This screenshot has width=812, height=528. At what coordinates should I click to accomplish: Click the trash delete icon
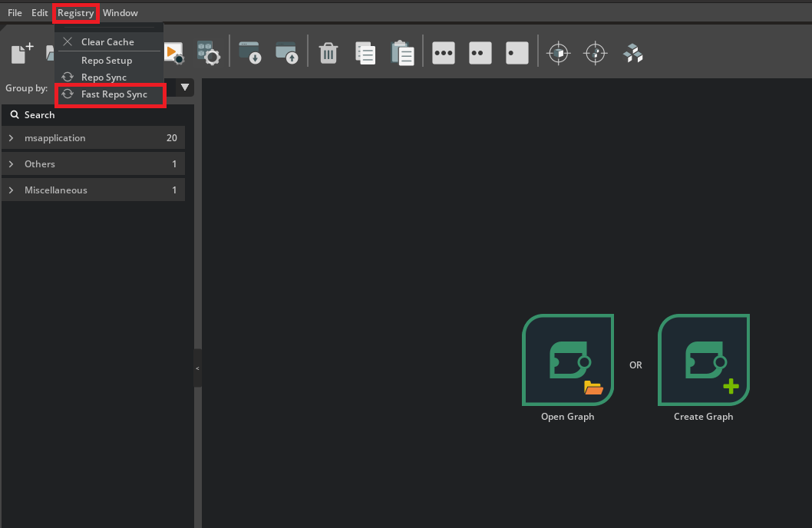pos(328,53)
